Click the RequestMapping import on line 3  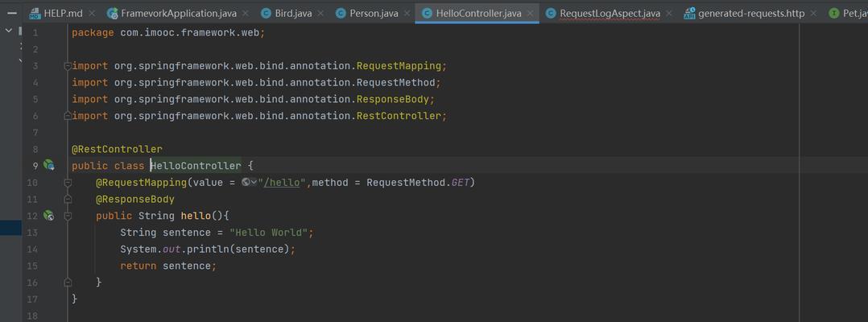click(399, 66)
